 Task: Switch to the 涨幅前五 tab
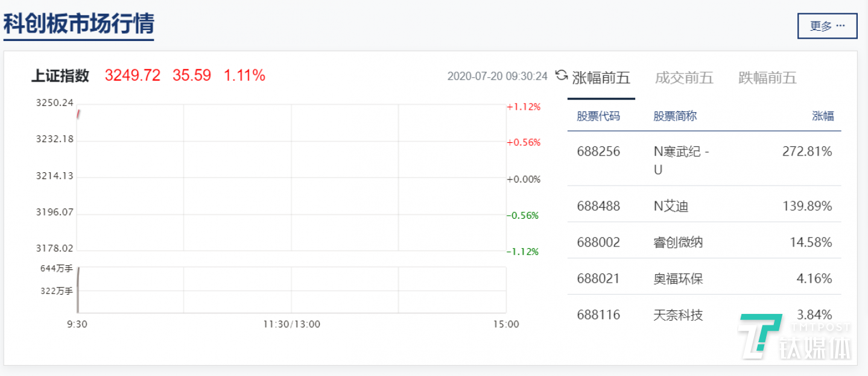[601, 78]
